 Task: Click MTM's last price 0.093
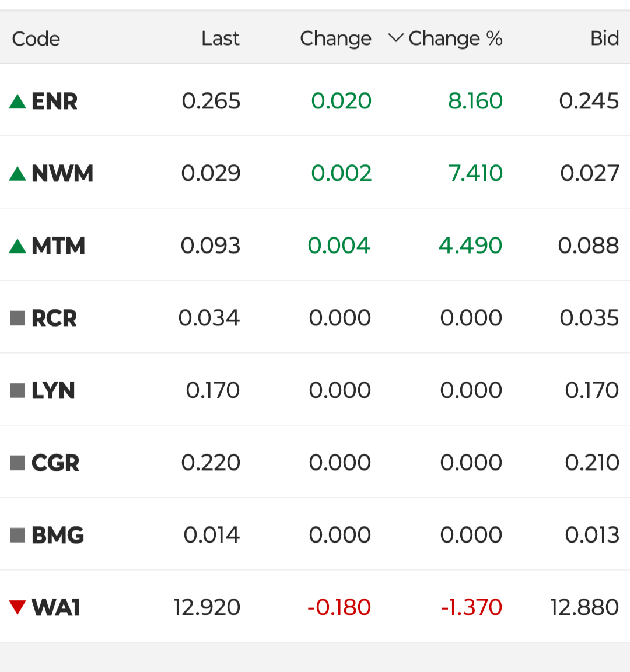point(211,246)
